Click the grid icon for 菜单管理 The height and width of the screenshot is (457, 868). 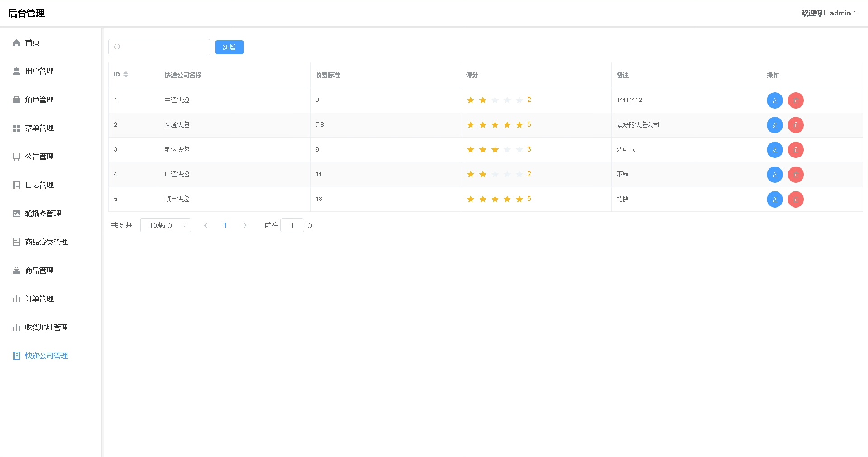point(17,129)
